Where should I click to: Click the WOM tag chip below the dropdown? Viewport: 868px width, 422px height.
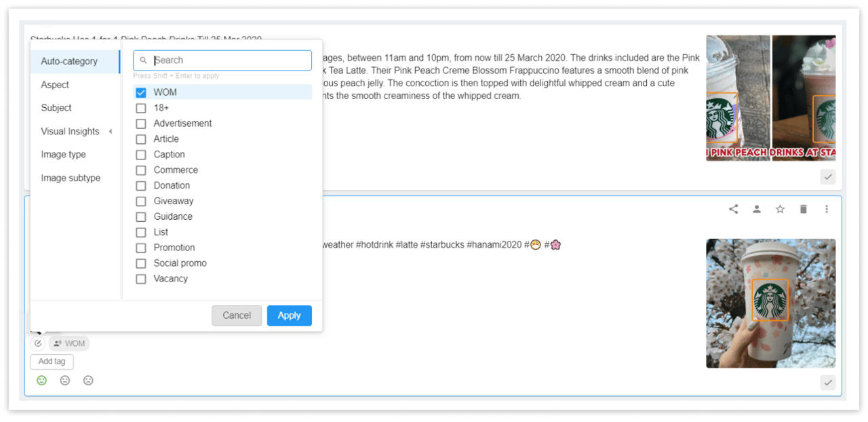(69, 343)
